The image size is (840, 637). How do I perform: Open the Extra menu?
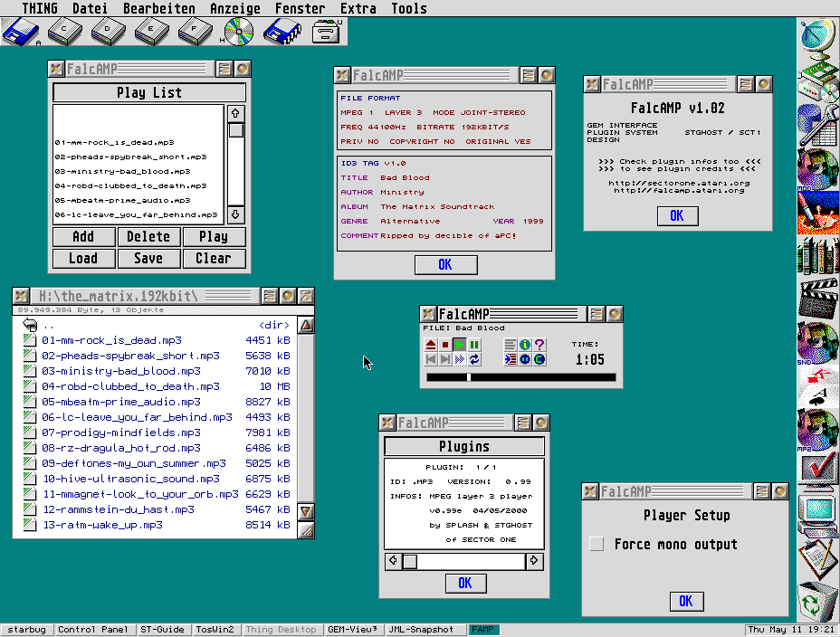tap(358, 8)
